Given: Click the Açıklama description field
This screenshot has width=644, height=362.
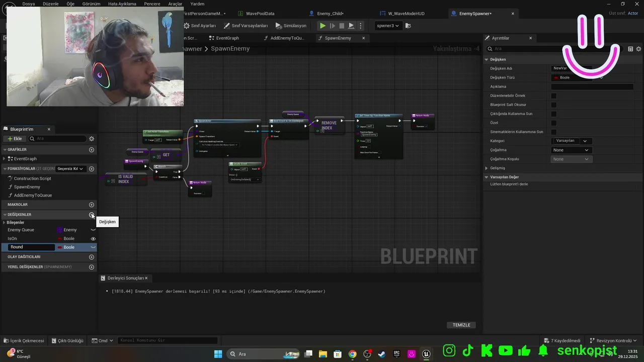Looking at the screenshot, I should coord(592,86).
